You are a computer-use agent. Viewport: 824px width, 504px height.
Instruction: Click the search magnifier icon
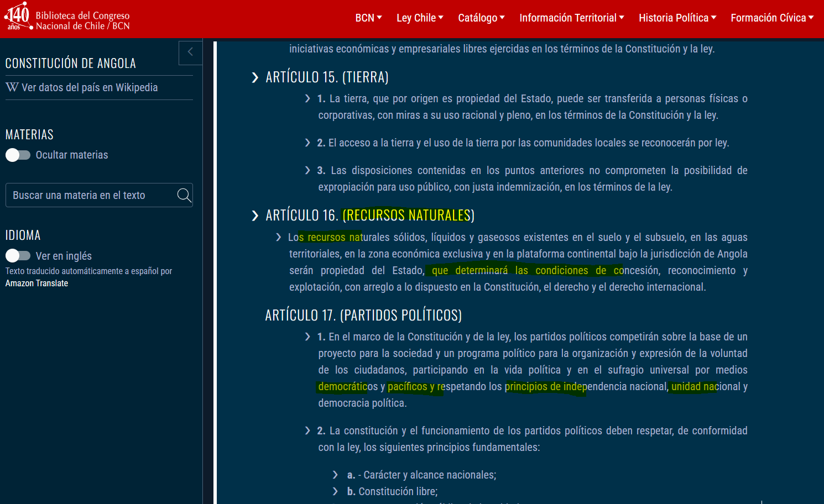(184, 195)
